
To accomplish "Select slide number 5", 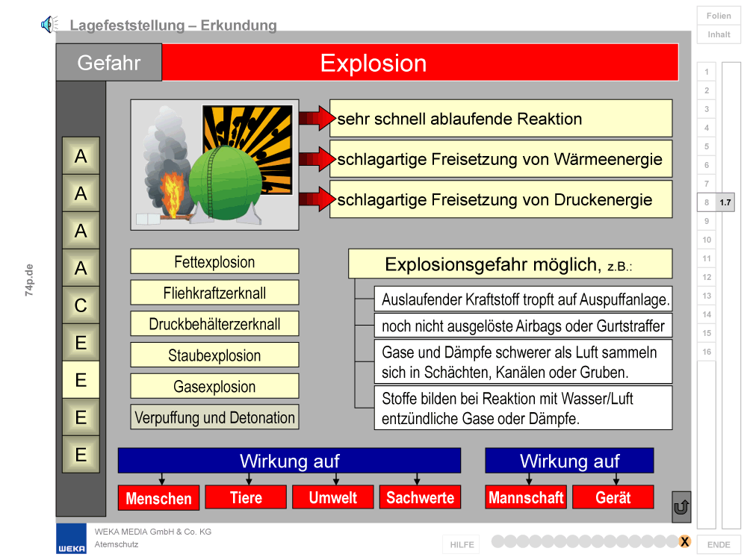I will 707,146.
